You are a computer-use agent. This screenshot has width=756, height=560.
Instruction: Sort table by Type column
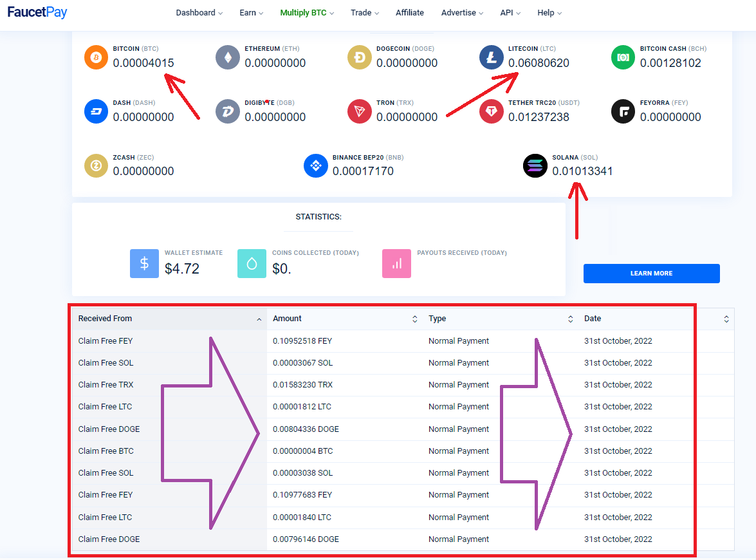(x=501, y=319)
